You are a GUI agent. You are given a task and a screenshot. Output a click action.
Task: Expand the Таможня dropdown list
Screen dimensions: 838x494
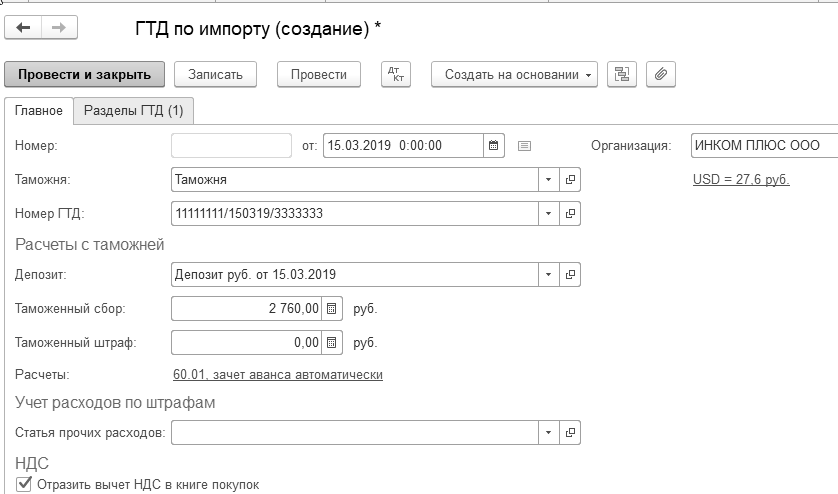[x=548, y=180]
